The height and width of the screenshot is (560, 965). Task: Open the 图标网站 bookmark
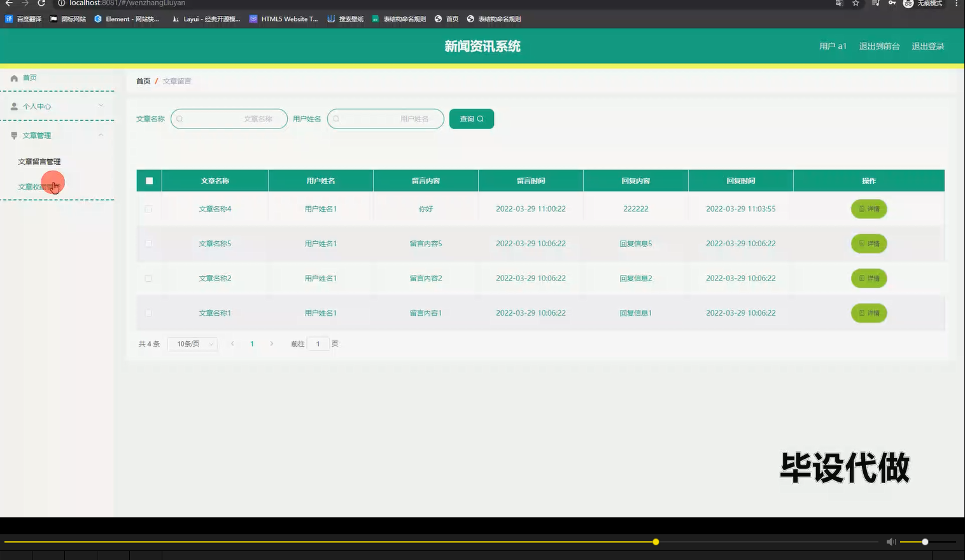pyautogui.click(x=67, y=19)
